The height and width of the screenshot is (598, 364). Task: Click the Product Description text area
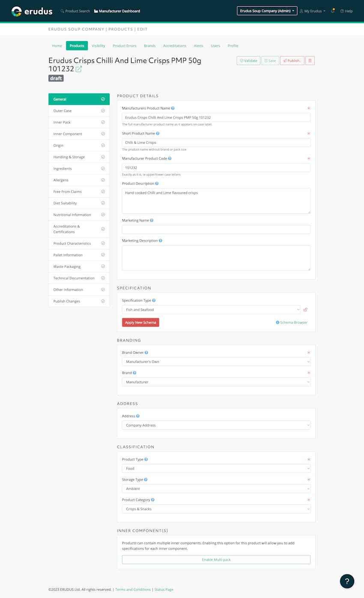click(216, 201)
